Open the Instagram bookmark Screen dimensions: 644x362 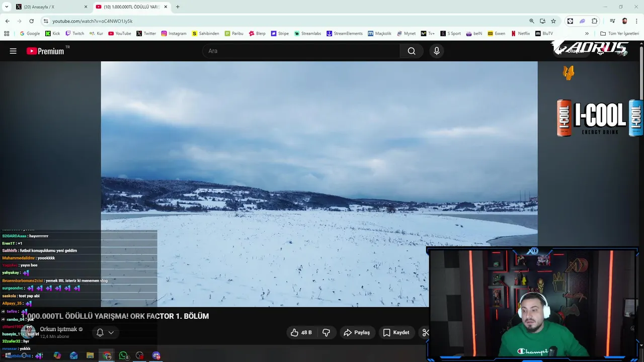pyautogui.click(x=174, y=34)
